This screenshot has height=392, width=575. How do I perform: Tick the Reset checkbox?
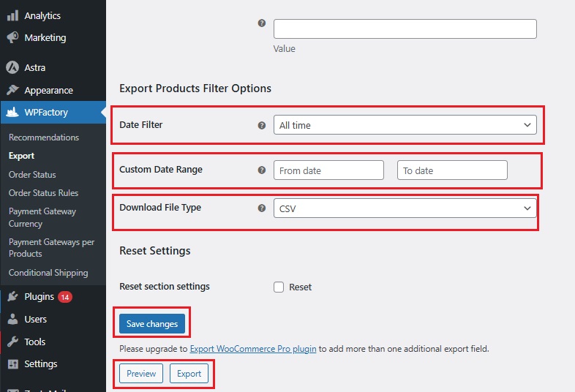[x=279, y=287]
